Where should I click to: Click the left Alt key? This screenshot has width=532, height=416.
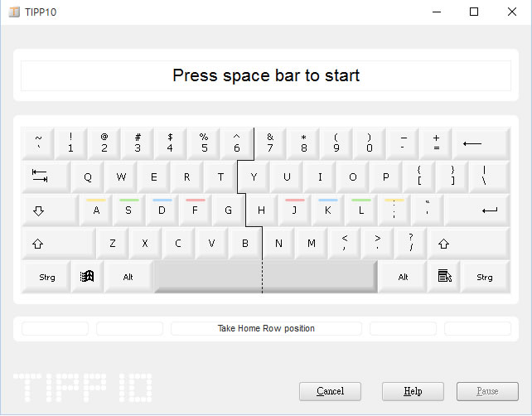click(128, 277)
